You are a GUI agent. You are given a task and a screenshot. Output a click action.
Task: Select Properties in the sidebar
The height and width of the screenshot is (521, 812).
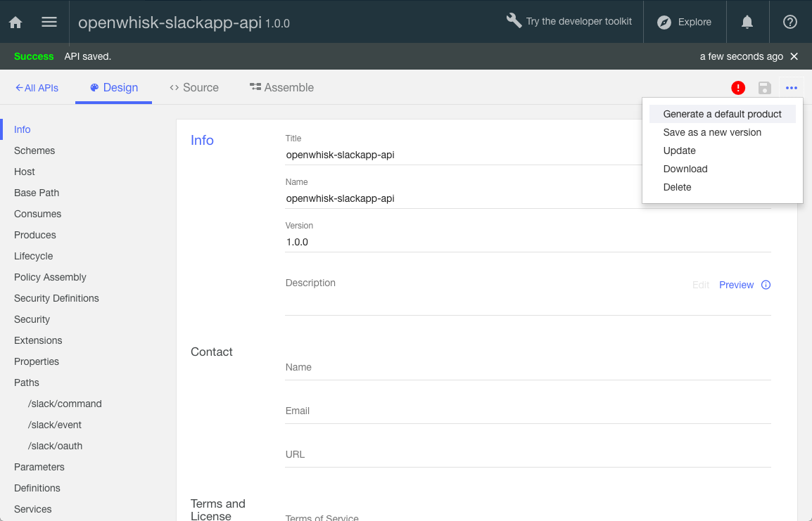click(x=37, y=361)
